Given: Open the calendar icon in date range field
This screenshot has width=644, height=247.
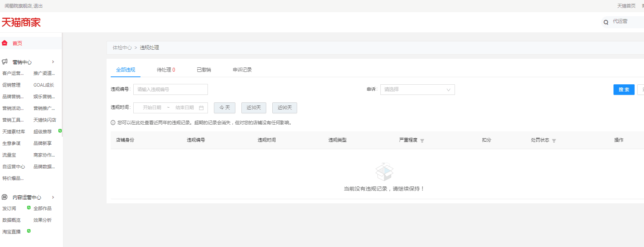Looking at the screenshot, I should tap(201, 108).
